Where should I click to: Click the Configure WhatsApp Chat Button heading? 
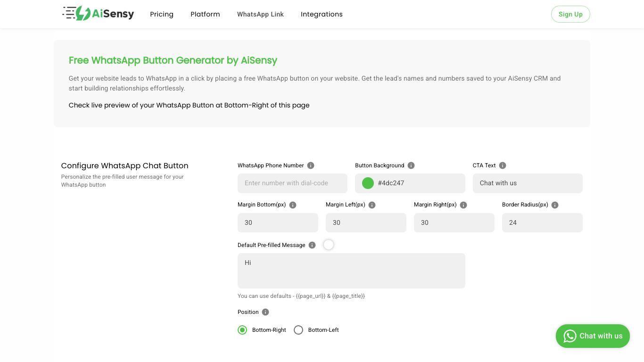(124, 165)
